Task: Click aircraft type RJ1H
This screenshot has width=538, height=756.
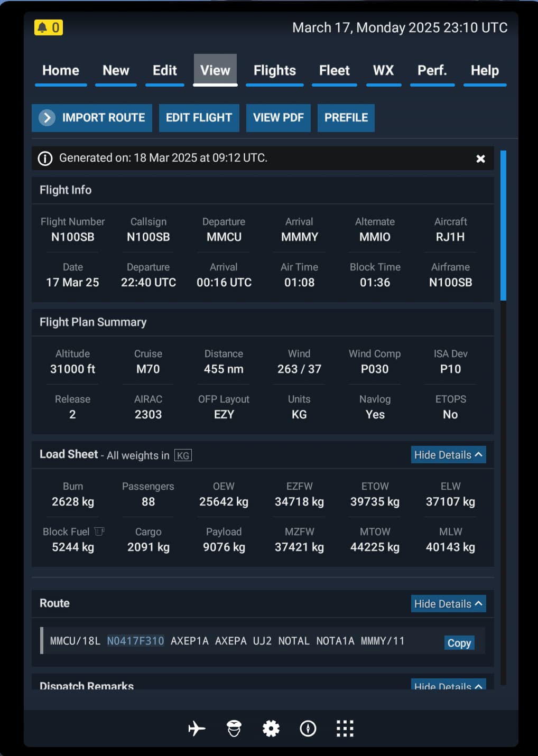Action: point(450,237)
